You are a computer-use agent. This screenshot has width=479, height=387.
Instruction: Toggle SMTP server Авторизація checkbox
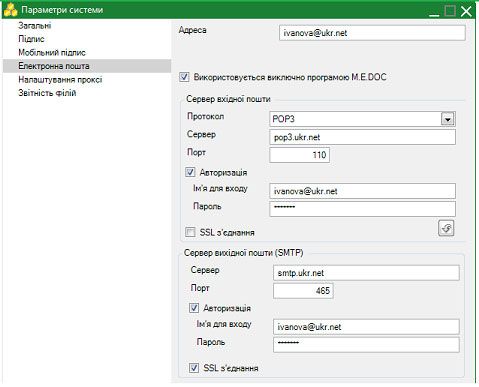194,308
